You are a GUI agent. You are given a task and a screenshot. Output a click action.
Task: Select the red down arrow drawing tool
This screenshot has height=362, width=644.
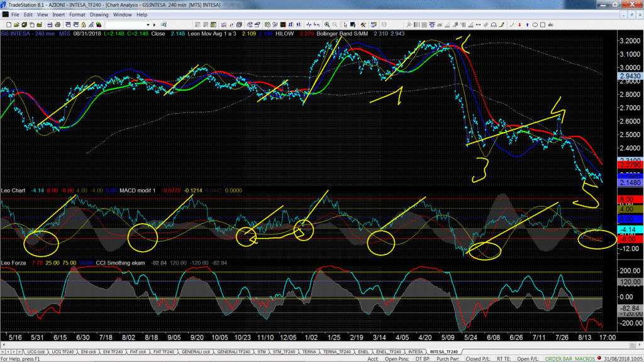(519, 25)
